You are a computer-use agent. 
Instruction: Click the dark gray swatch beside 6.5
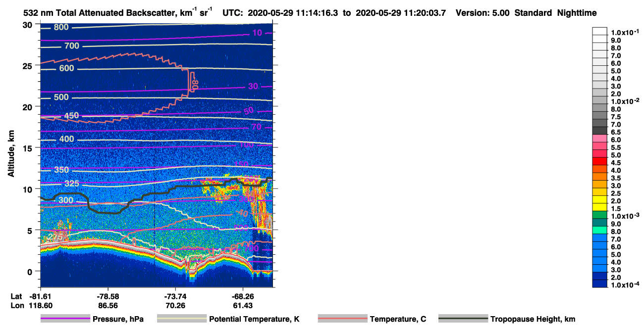pyautogui.click(x=600, y=131)
